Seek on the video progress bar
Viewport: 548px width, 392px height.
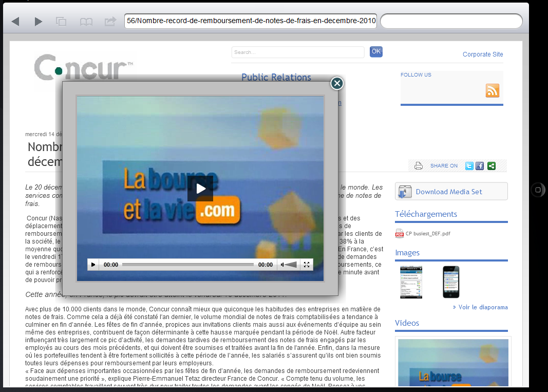pos(187,265)
